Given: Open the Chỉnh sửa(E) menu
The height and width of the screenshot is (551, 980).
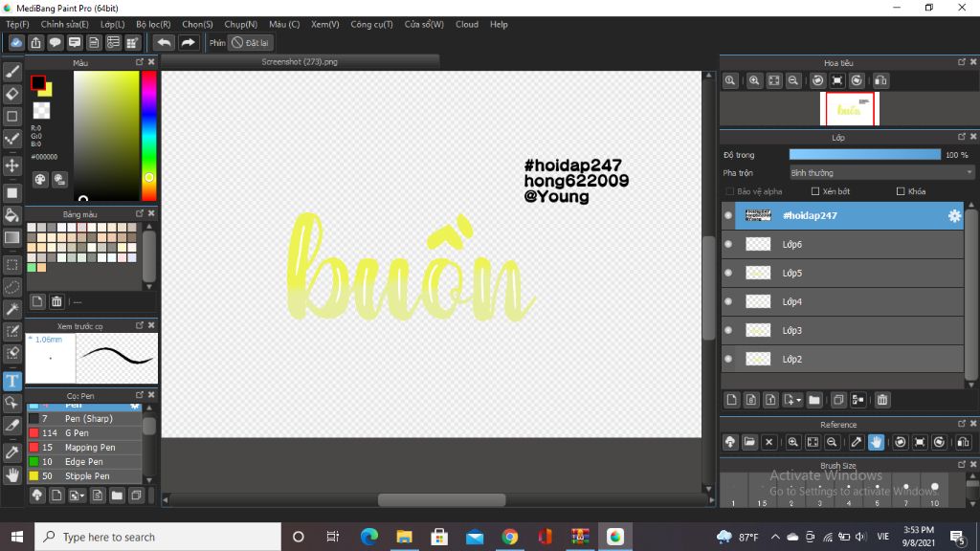Looking at the screenshot, I should pos(64,24).
